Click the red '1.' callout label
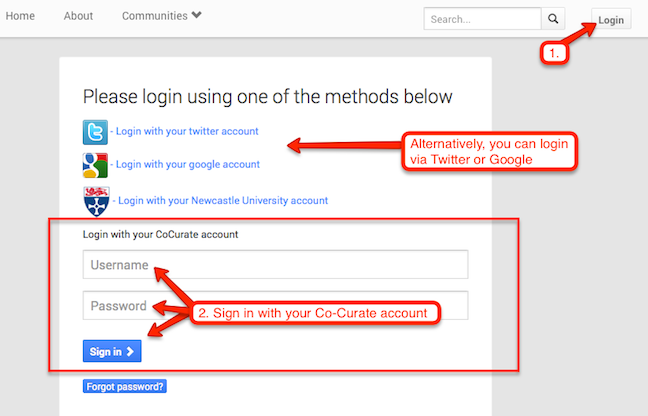This screenshot has width=648, height=416. 555,51
